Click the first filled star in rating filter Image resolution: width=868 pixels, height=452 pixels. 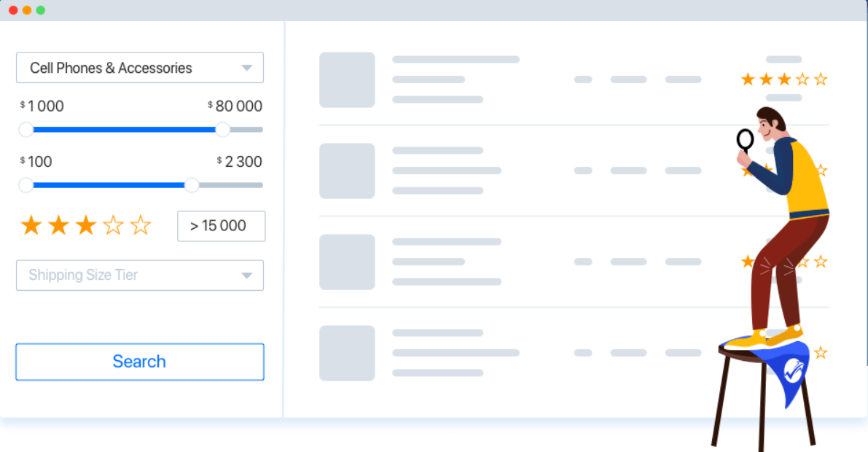click(x=31, y=225)
